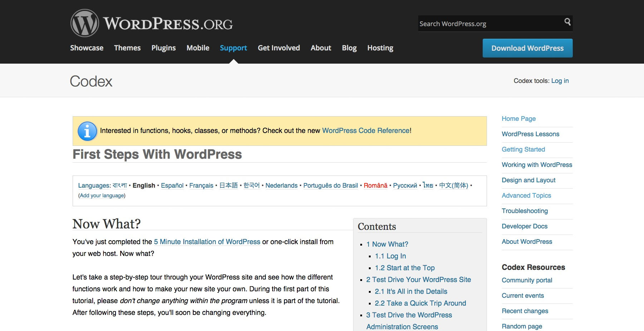Screen dimensions: 644x331
Task: Log in via Codex tools link
Action: pos(559,81)
